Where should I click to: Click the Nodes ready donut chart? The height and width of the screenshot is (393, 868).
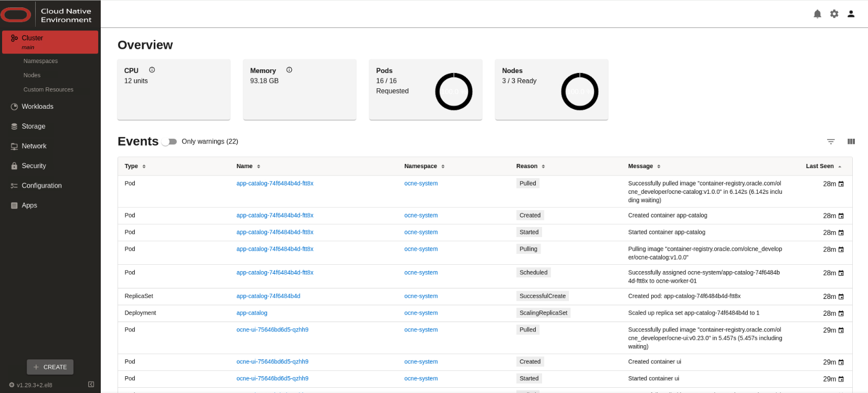tap(580, 91)
